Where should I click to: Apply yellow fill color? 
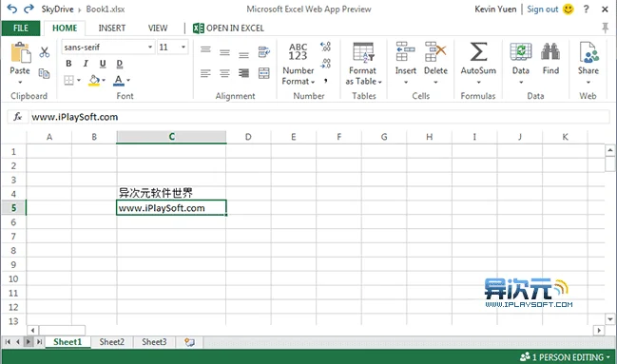coord(94,80)
